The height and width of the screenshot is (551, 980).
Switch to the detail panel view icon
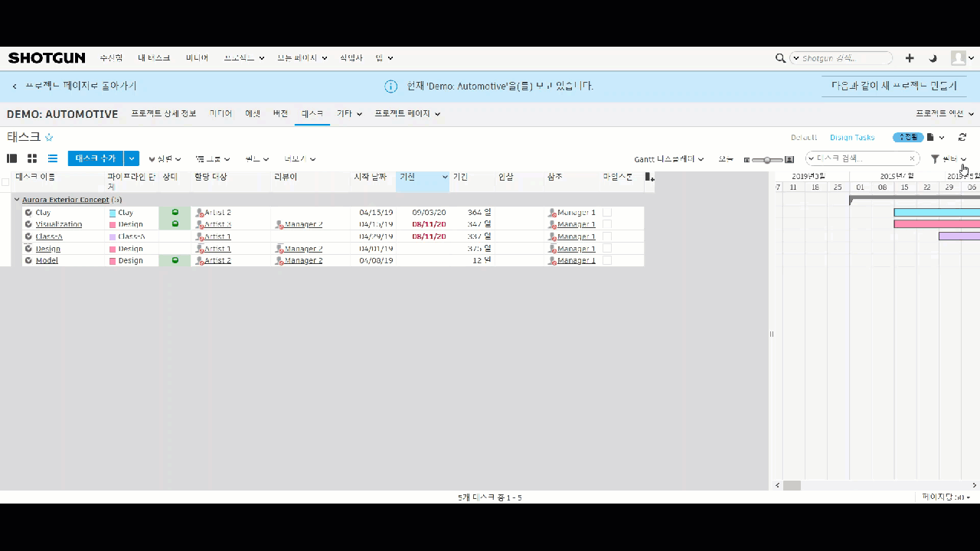pyautogui.click(x=12, y=158)
